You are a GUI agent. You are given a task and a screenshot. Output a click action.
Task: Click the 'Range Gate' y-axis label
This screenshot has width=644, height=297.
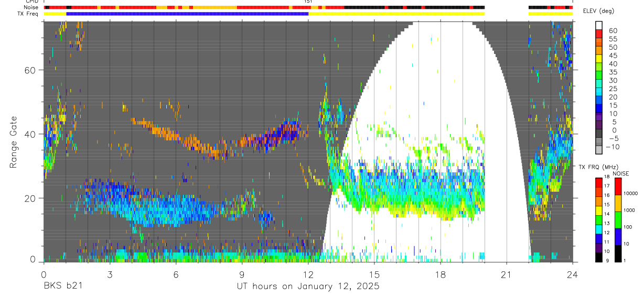14,141
